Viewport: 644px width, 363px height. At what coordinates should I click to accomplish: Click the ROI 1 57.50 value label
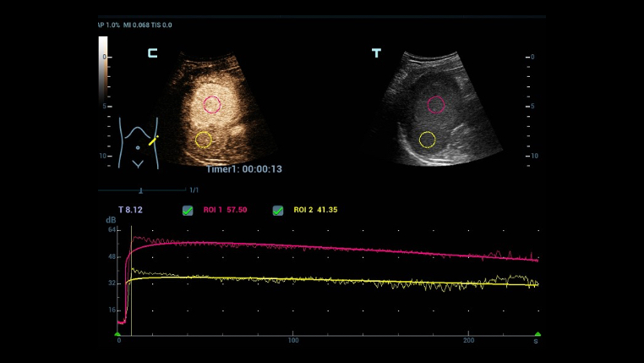(x=225, y=210)
